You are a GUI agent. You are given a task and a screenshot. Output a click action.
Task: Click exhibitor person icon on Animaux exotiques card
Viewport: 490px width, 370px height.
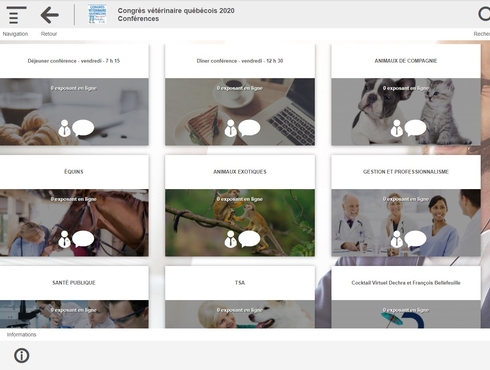tap(230, 239)
